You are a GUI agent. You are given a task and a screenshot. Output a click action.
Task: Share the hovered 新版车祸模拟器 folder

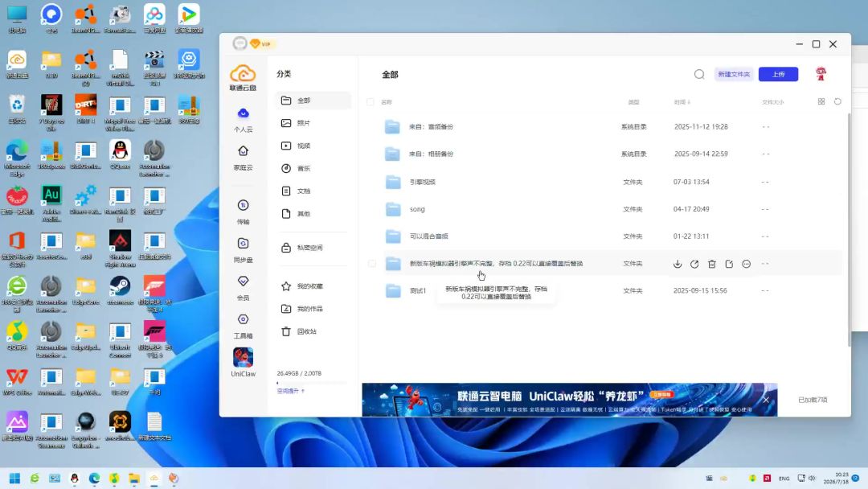694,264
